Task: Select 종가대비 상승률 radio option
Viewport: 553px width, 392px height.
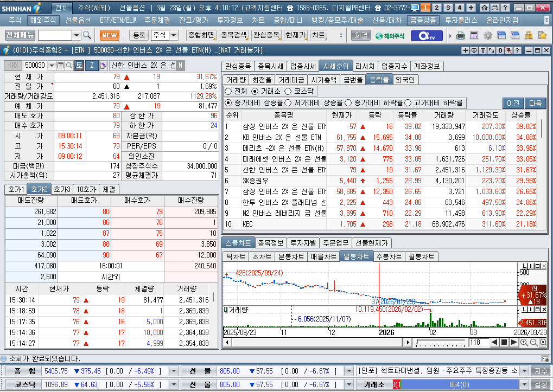Action: tap(228, 103)
